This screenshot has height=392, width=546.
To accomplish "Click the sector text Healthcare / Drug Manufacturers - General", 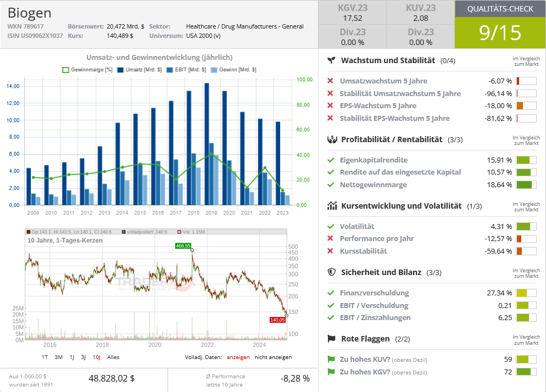I will (245, 26).
